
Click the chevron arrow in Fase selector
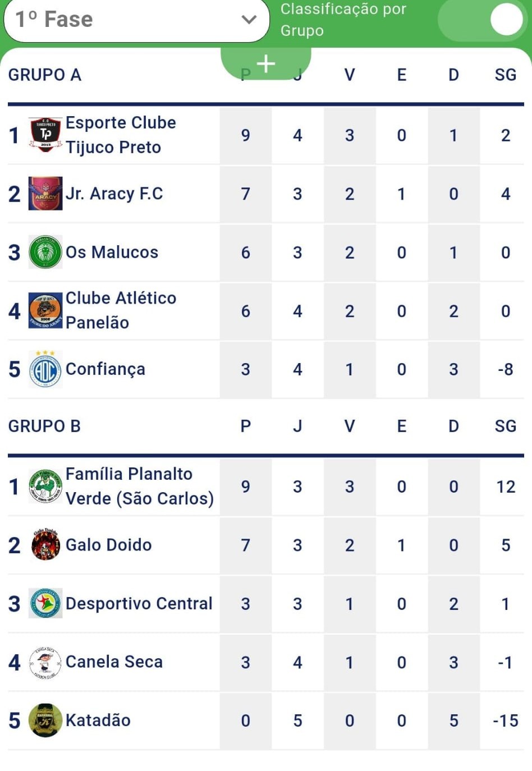pos(249,20)
